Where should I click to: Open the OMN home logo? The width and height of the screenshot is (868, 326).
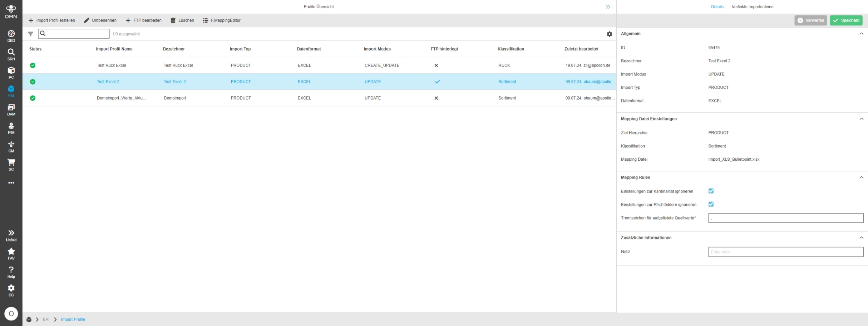[x=11, y=11]
